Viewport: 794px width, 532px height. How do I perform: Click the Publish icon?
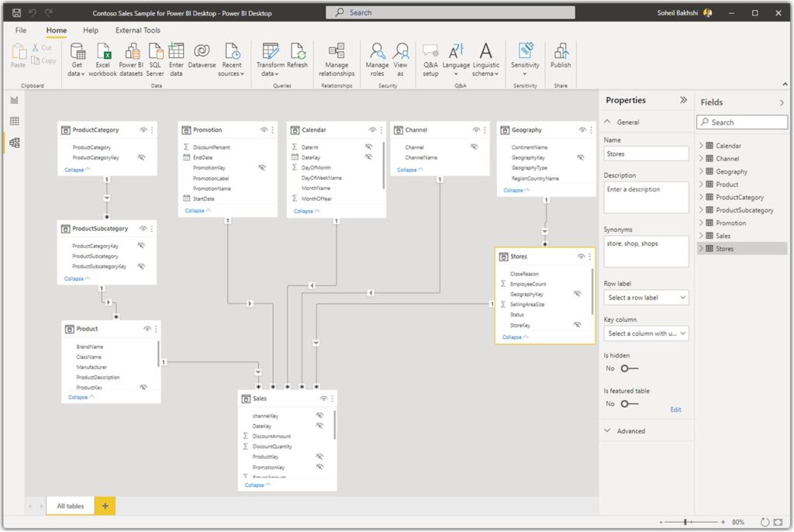point(561,50)
